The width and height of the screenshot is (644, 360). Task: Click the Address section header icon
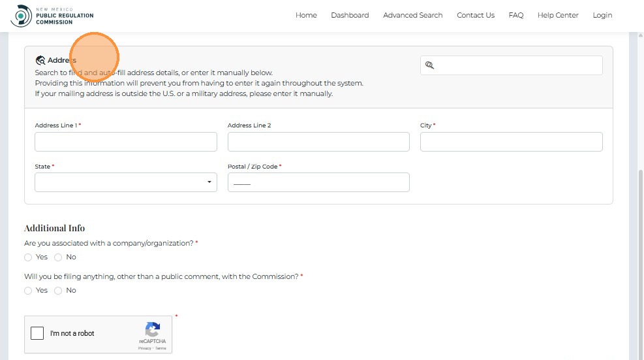40,60
